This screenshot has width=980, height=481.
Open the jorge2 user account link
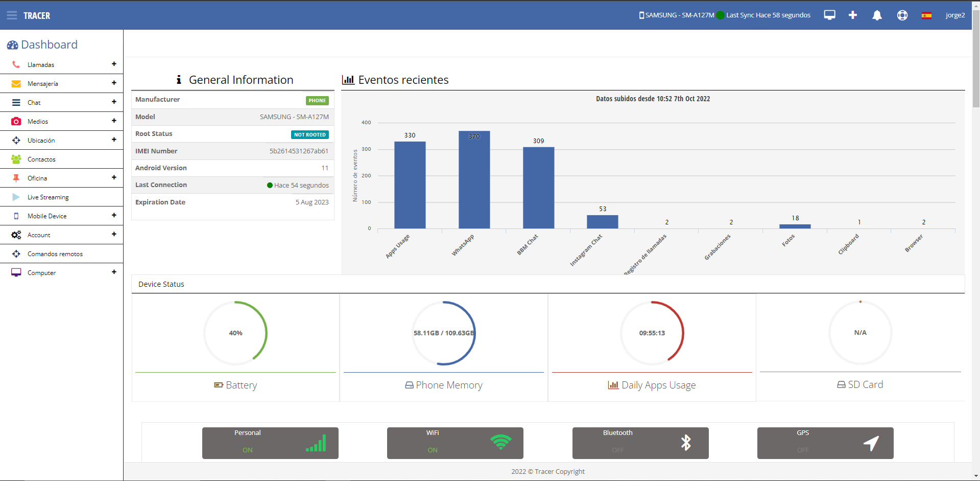coord(954,15)
